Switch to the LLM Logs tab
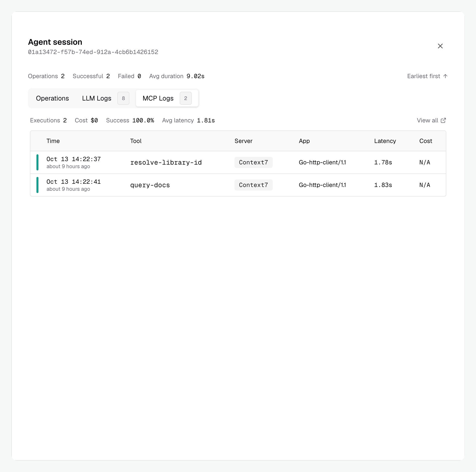 tap(106, 98)
